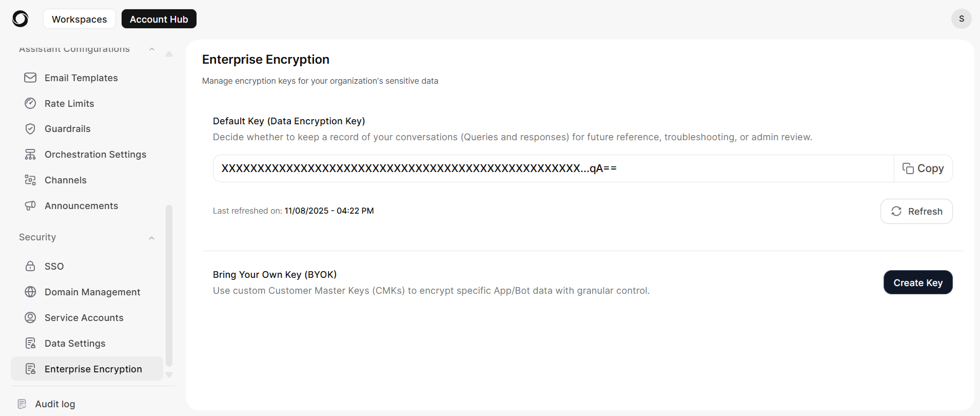
Task: Click the Bring Your Own Key (BYOK) heading
Action: (x=275, y=274)
